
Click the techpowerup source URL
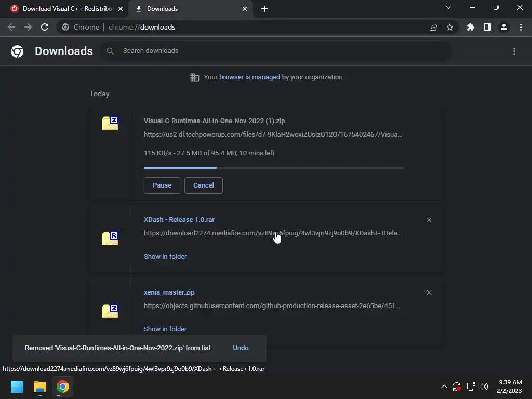point(273,135)
